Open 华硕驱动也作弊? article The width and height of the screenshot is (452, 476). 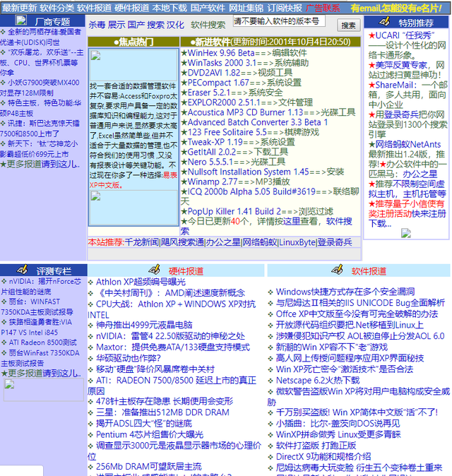tap(129, 358)
